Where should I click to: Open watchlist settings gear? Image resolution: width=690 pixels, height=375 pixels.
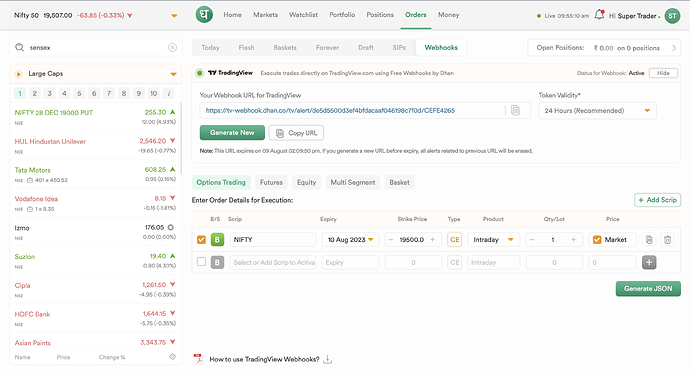pyautogui.click(x=172, y=357)
